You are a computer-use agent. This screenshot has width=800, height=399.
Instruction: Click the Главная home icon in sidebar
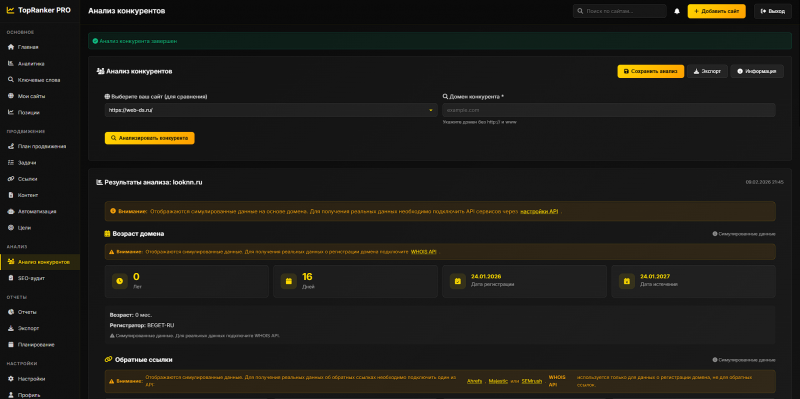pos(11,47)
